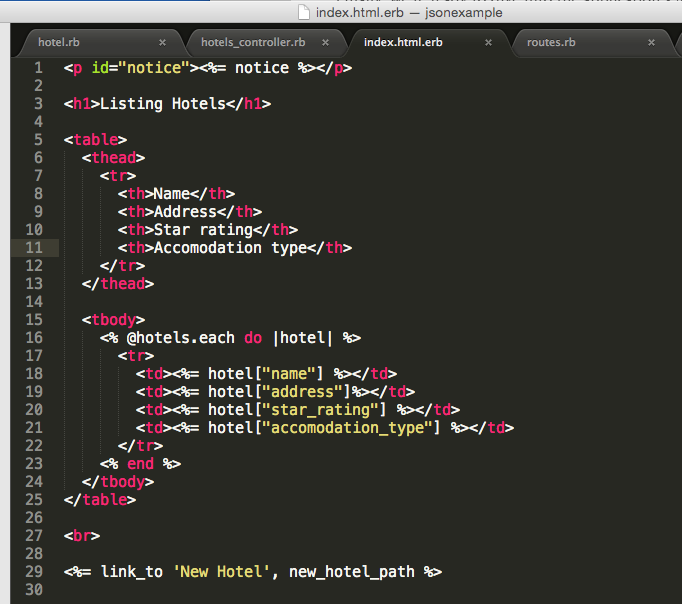Click highlighted line number 11 in gutter

34,248
